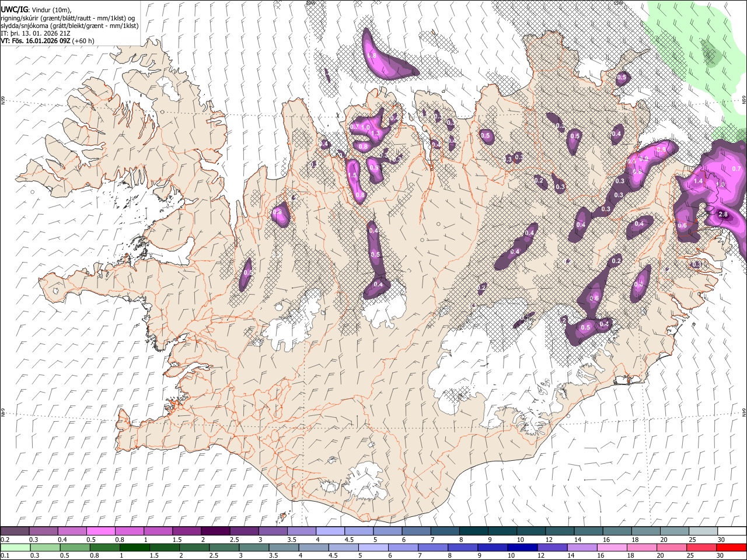Click the '1.5' snowfall value on the map
The width and height of the screenshot is (747, 560).
(352, 176)
